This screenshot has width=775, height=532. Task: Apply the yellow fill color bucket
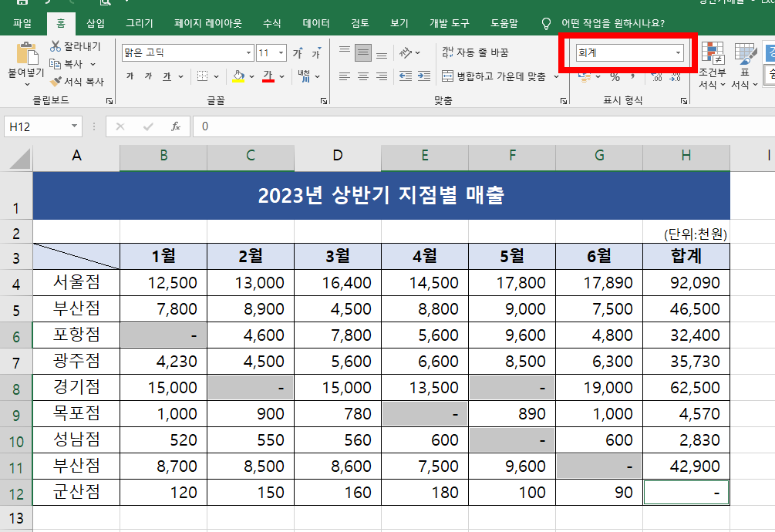click(238, 76)
